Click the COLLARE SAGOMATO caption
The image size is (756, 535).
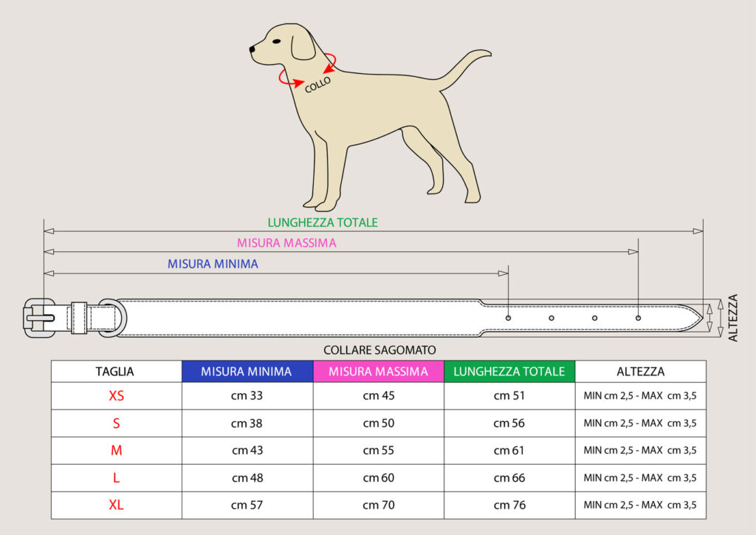pyautogui.click(x=379, y=350)
